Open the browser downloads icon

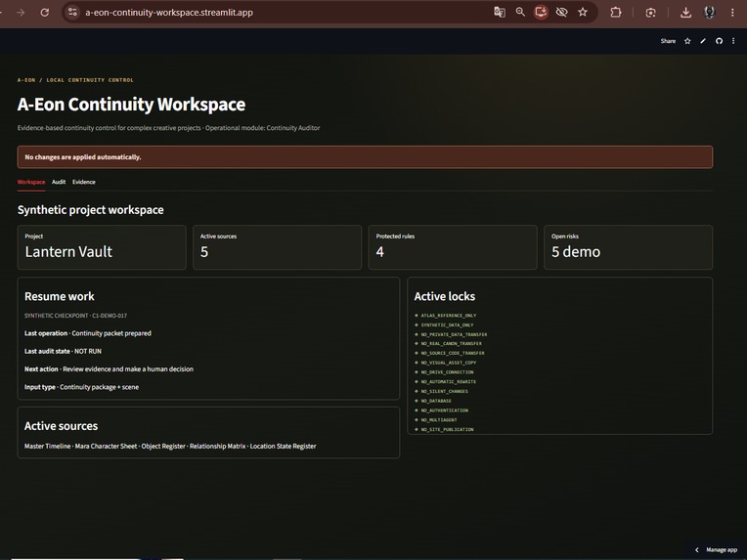pos(685,13)
